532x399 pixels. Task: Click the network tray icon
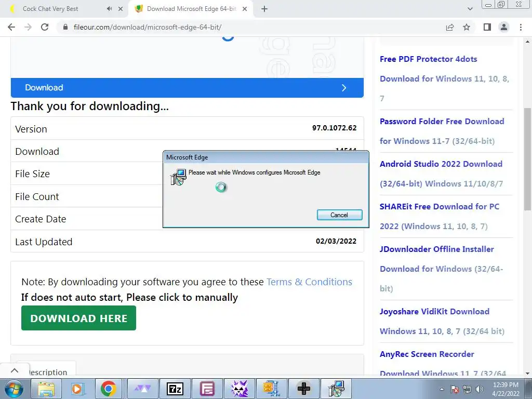(x=467, y=389)
